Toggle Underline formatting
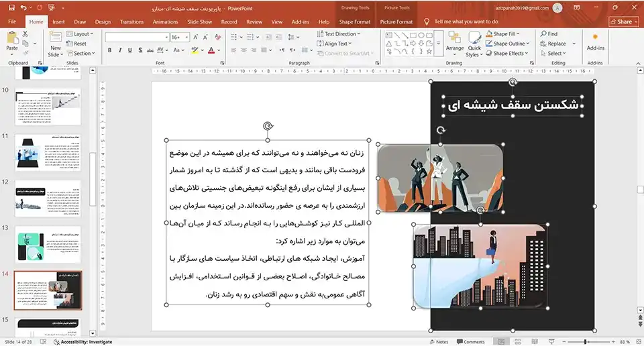 point(129,50)
